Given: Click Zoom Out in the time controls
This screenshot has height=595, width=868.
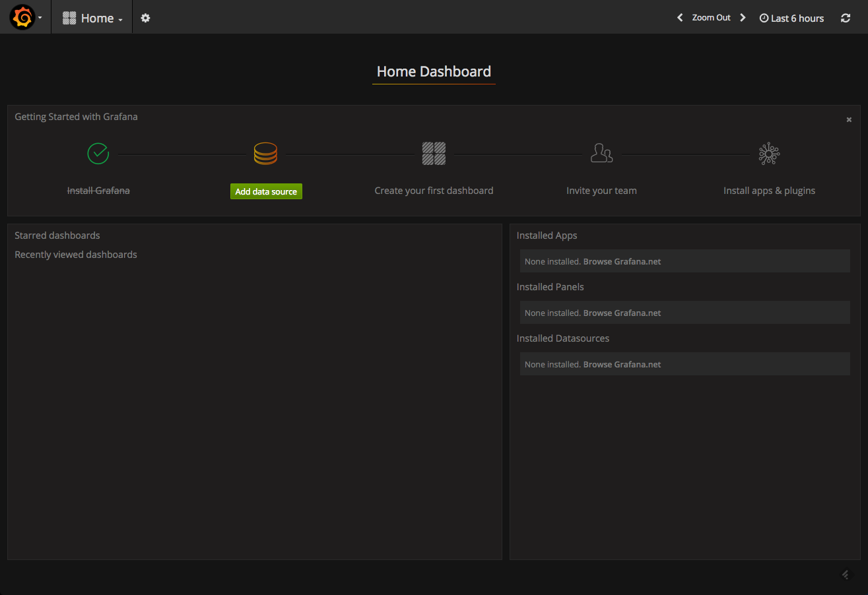Looking at the screenshot, I should tap(711, 18).
